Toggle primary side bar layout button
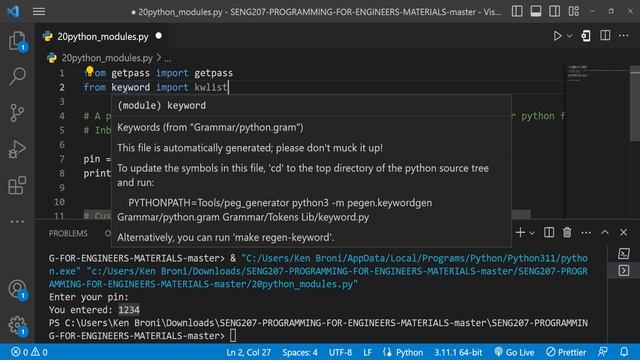640x360 pixels. [517, 11]
